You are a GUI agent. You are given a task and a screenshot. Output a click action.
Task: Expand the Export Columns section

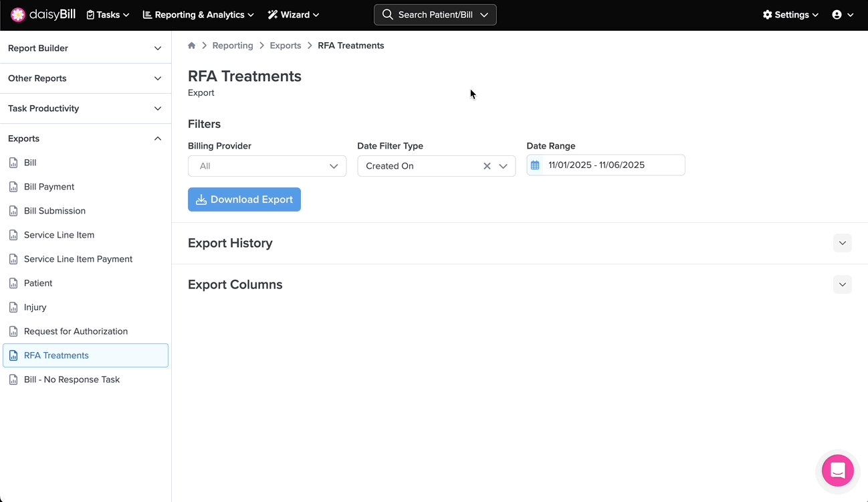point(842,284)
